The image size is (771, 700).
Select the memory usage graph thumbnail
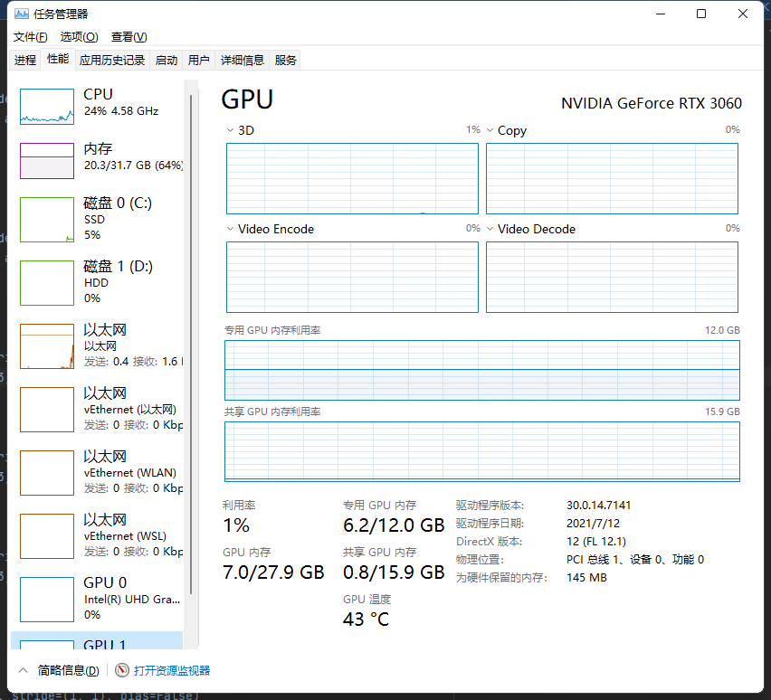pos(47,161)
